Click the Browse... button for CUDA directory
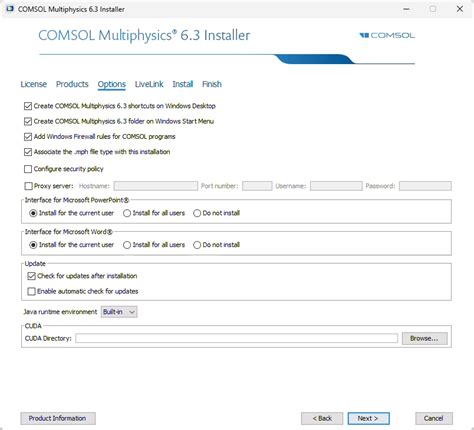Image resolution: width=474 pixels, height=430 pixels. [x=424, y=339]
